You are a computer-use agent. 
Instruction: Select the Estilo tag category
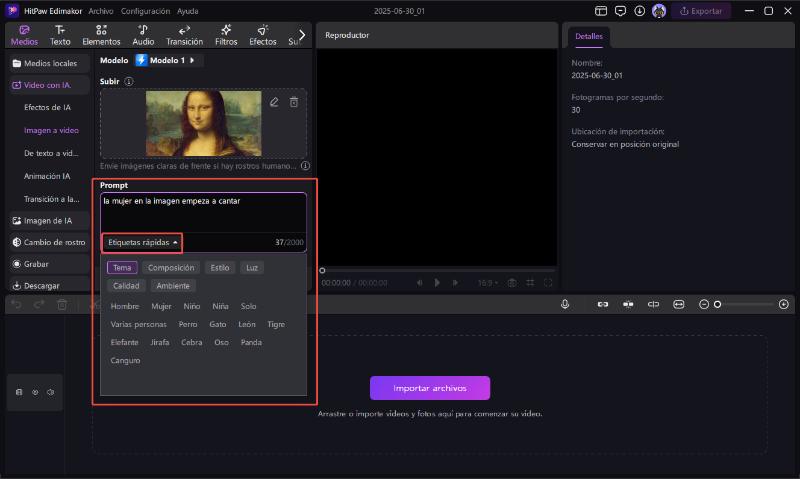coord(220,267)
